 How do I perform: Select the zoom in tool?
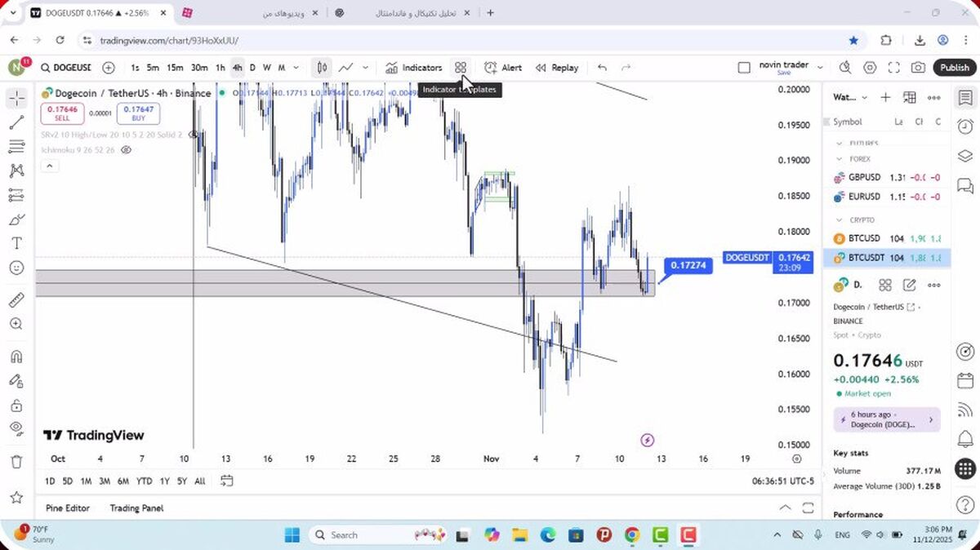(x=16, y=324)
